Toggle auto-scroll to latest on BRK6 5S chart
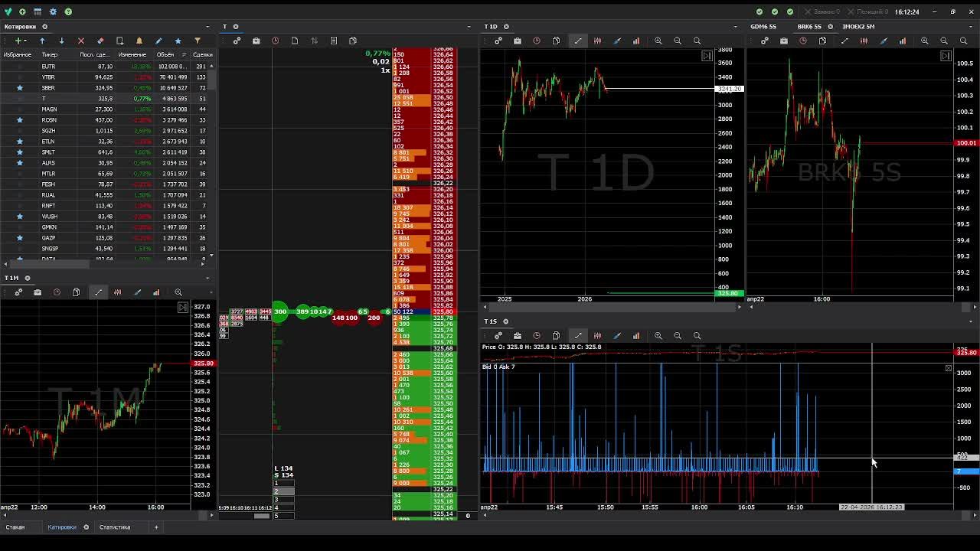Image resolution: width=980 pixels, height=551 pixels. tap(946, 56)
